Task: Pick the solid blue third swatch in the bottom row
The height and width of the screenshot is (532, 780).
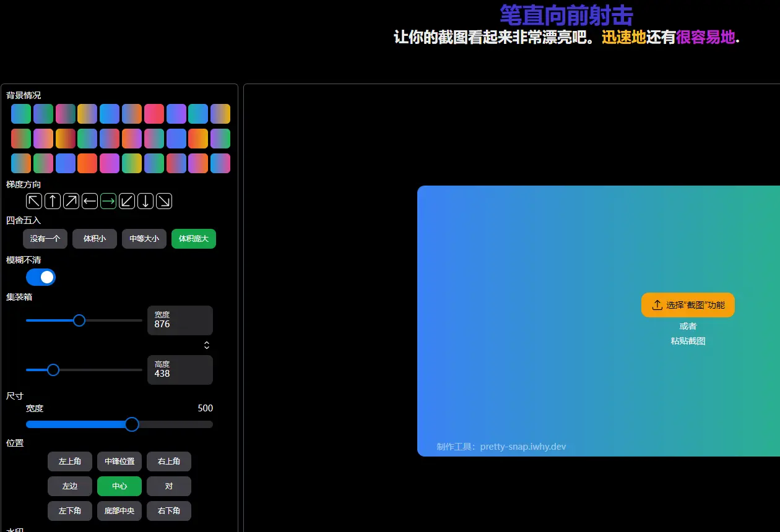Action: tap(66, 163)
